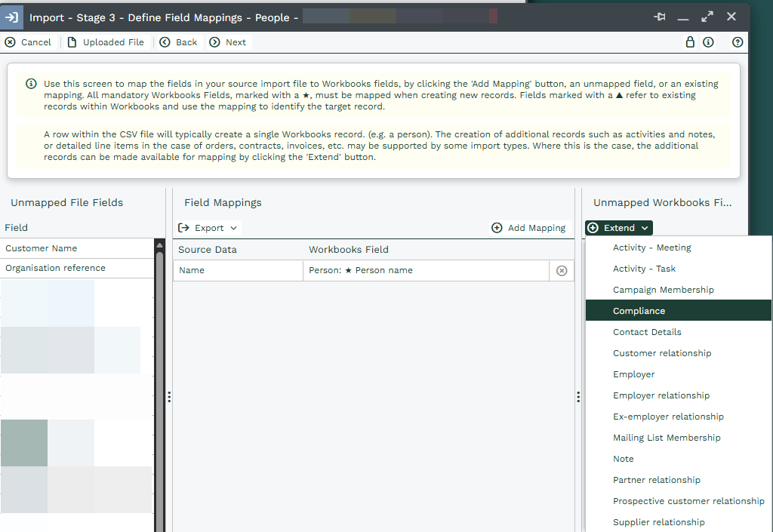Open the info icon next to lock
Screen dimensions: 773x532
click(708, 42)
